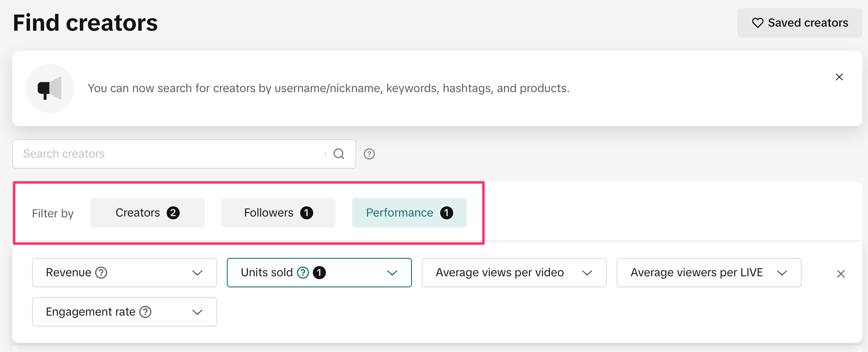Expand the Units sold dropdown
The width and height of the screenshot is (868, 352).
click(392, 273)
